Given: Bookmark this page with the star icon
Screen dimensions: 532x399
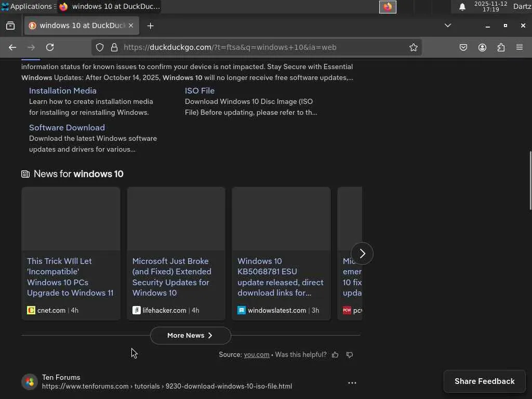Looking at the screenshot, I should [413, 47].
